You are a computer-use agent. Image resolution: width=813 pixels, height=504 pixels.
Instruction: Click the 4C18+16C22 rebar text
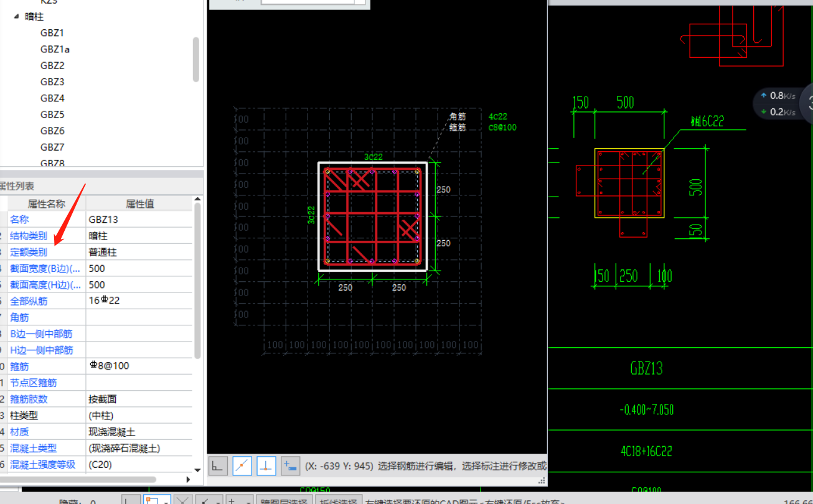pyautogui.click(x=646, y=451)
